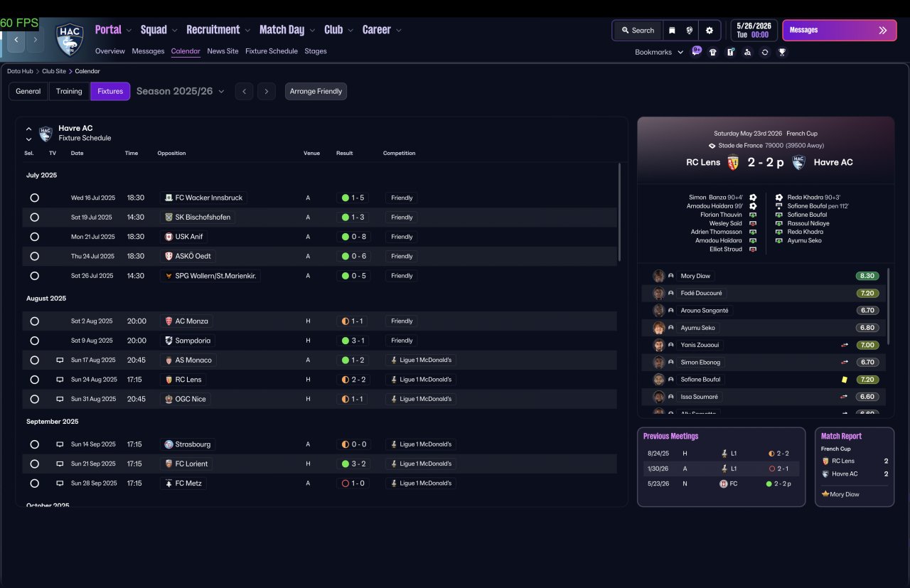Image resolution: width=910 pixels, height=588 pixels.
Task: Expand the Club menu dropdown arrow
Action: [350, 31]
